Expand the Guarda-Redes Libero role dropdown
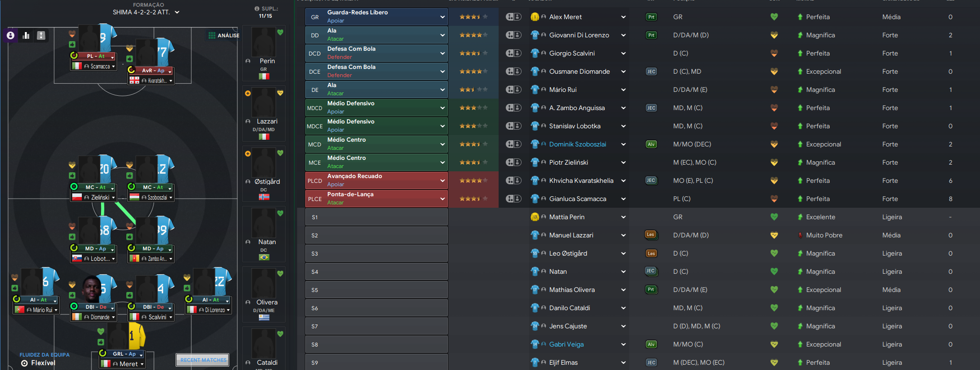Screen dimensions: 980x370 pos(442,17)
